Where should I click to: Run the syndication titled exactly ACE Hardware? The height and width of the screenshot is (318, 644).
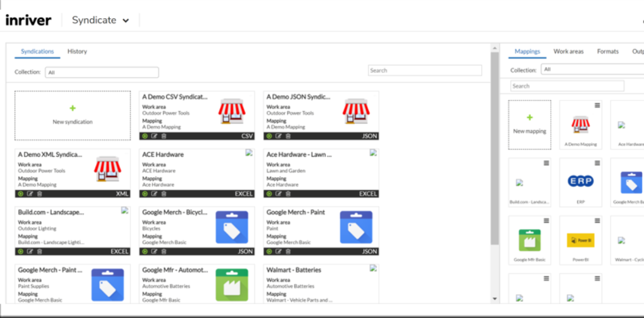(145, 194)
